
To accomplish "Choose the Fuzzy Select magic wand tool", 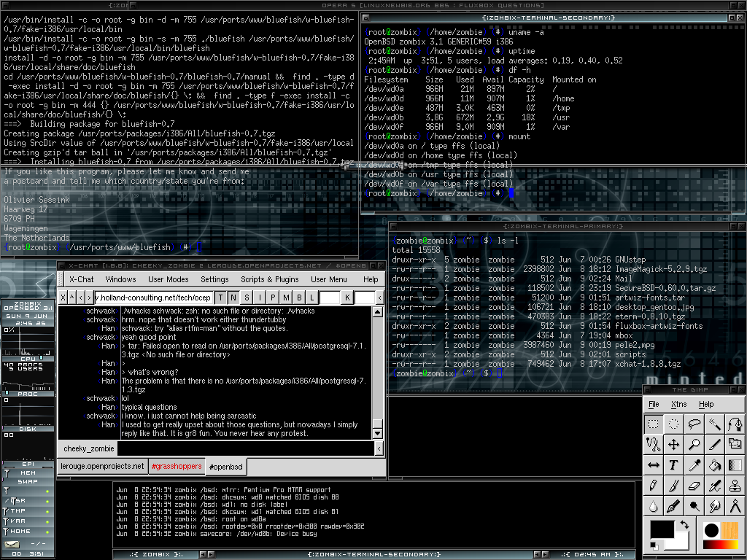I will 715,424.
